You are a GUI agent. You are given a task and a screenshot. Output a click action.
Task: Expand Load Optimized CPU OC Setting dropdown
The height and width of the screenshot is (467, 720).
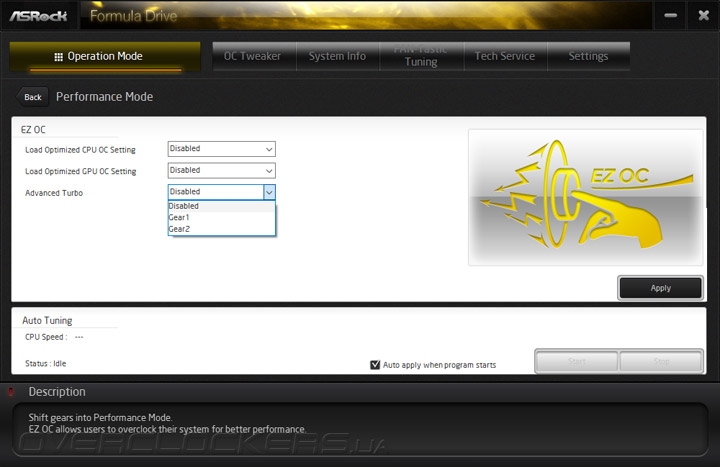(222, 149)
